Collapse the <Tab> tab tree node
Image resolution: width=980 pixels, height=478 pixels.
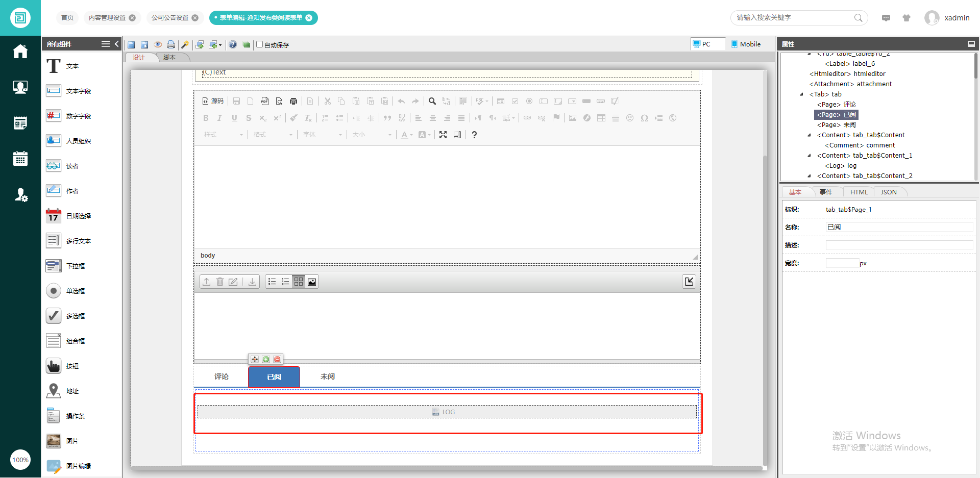pos(802,94)
